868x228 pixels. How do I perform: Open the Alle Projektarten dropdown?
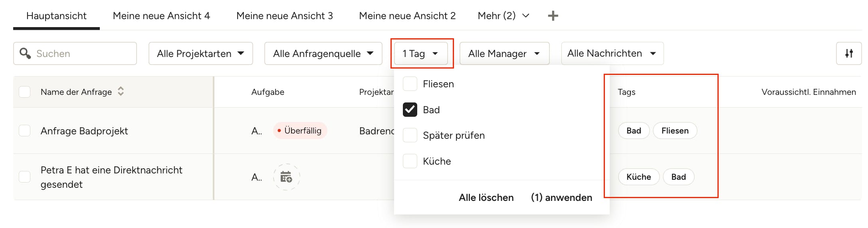point(201,53)
